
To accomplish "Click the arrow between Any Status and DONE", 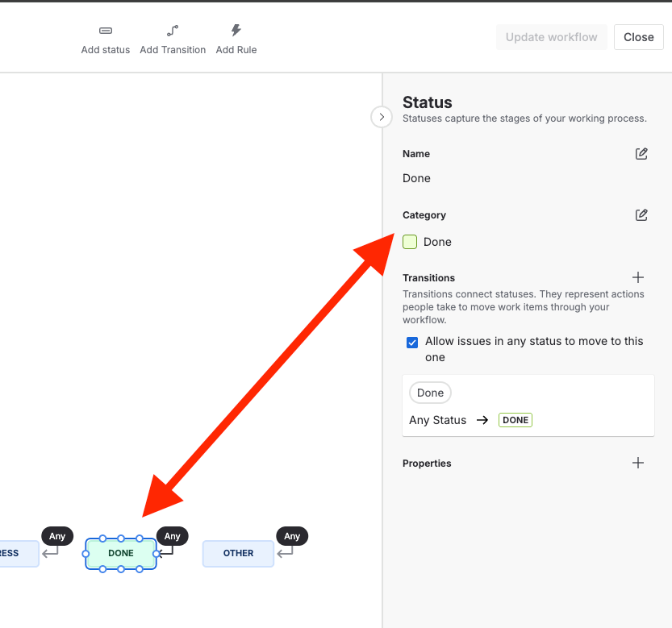I will tap(482, 420).
